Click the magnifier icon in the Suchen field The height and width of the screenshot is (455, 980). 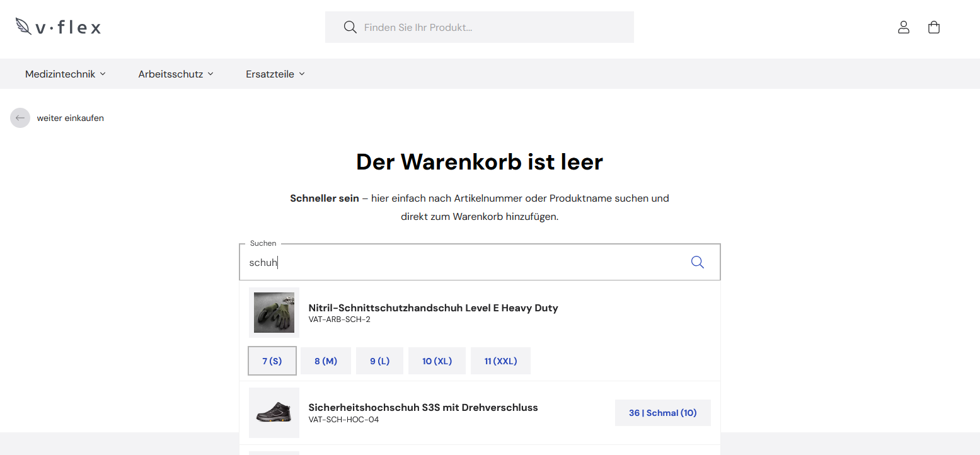tap(697, 262)
